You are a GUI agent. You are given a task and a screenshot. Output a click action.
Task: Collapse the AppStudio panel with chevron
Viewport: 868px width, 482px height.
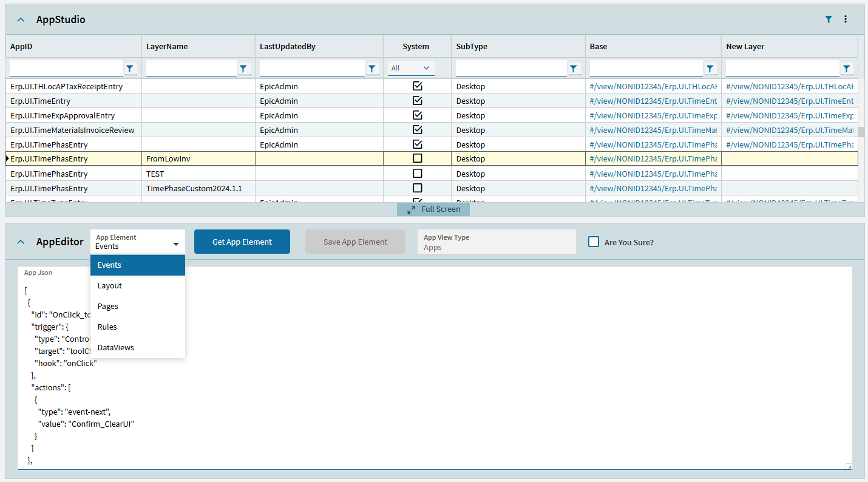click(x=21, y=19)
